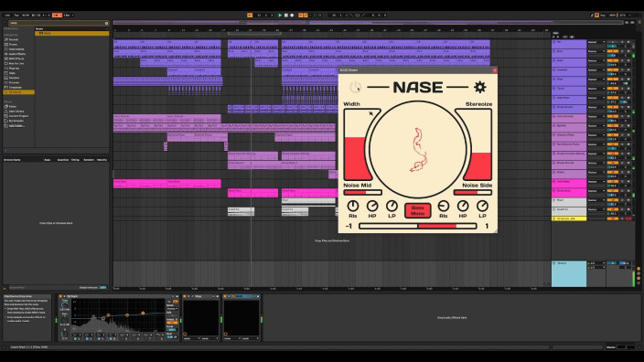Click the left HP knob in NASE

372,206
